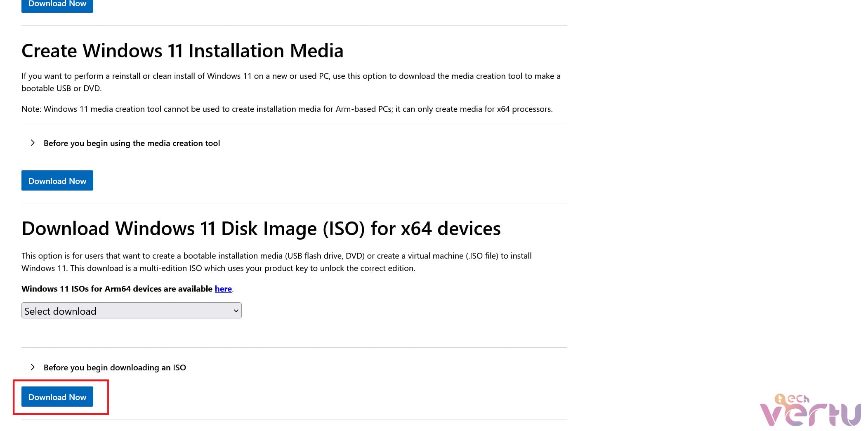Viewport: 868px width, 431px height.
Task: Expand 'Before you begin downloading an ISO'
Action: coord(115,367)
